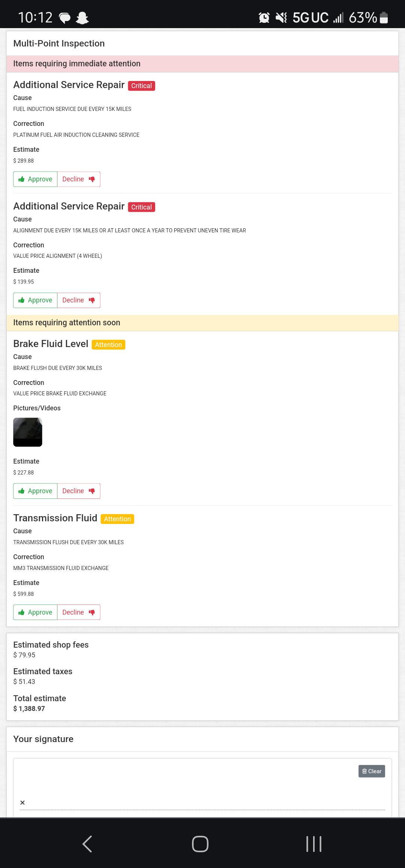Viewport: 405px width, 868px height.
Task: Select the '$ 289.88' estimate text
Action: click(x=23, y=161)
